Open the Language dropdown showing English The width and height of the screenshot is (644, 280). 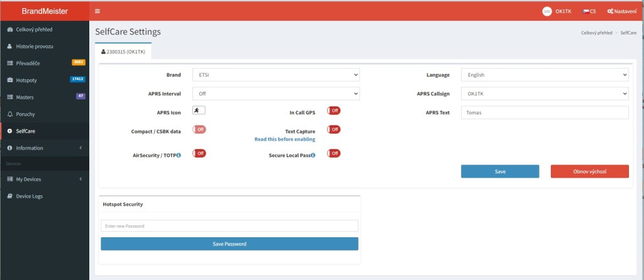[544, 75]
